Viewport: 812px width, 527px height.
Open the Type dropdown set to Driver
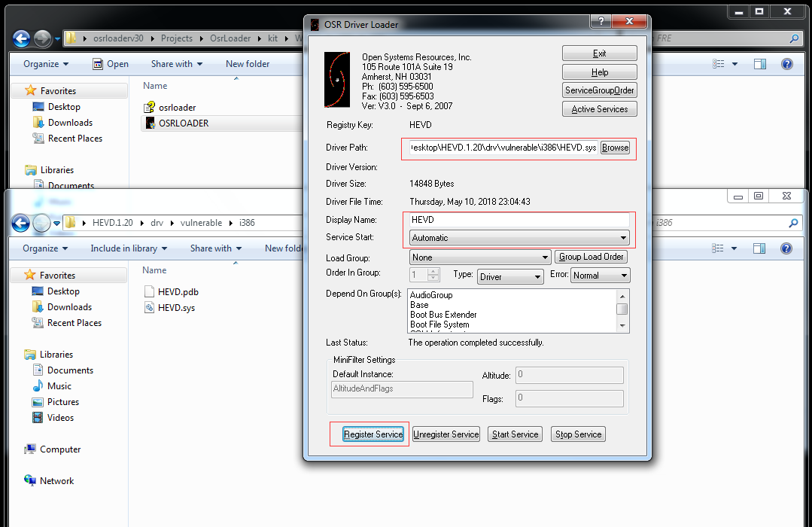tap(509, 277)
